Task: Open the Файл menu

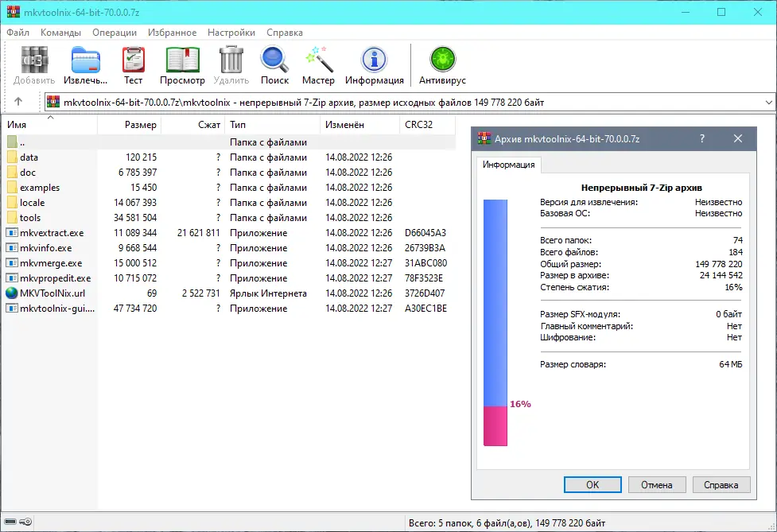Action: tap(17, 32)
